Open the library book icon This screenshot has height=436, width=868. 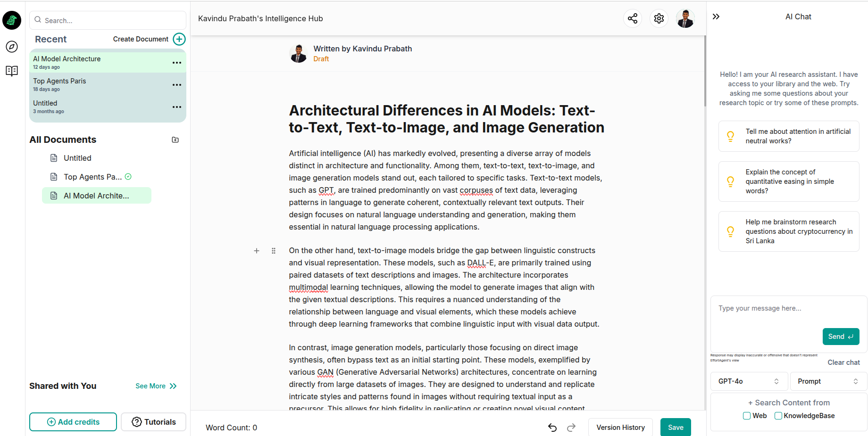click(x=12, y=71)
